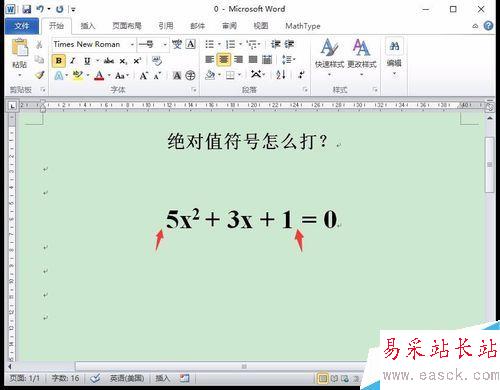Click the Shrink Font icon
Image resolution: width=500 pixels, height=390 pixels.
tap(157, 76)
